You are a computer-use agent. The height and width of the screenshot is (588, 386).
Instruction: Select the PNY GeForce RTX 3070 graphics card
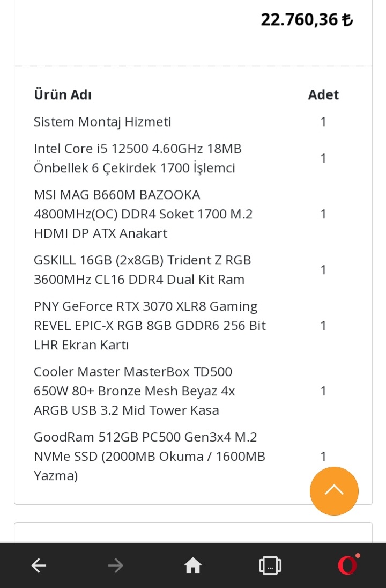coord(150,326)
